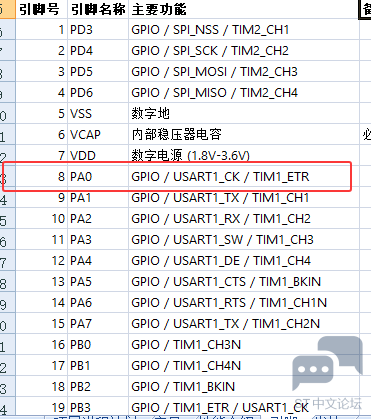Select cell GPIO / USART1_DE / TIM1_CH4
The height and width of the screenshot is (419, 371).
244,261
